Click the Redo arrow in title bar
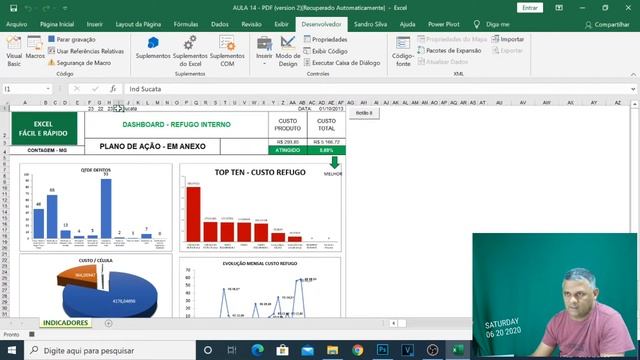The image size is (640, 360). 46,8
